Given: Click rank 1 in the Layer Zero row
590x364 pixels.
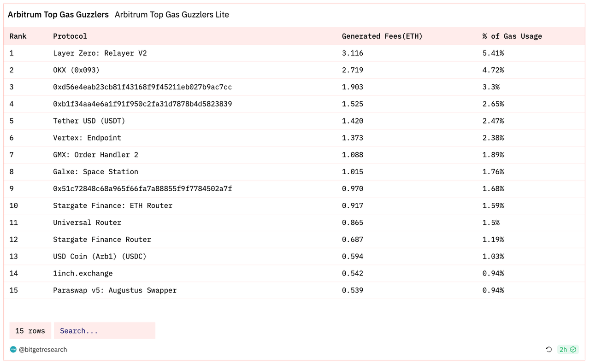Looking at the screenshot, I should coord(12,53).
